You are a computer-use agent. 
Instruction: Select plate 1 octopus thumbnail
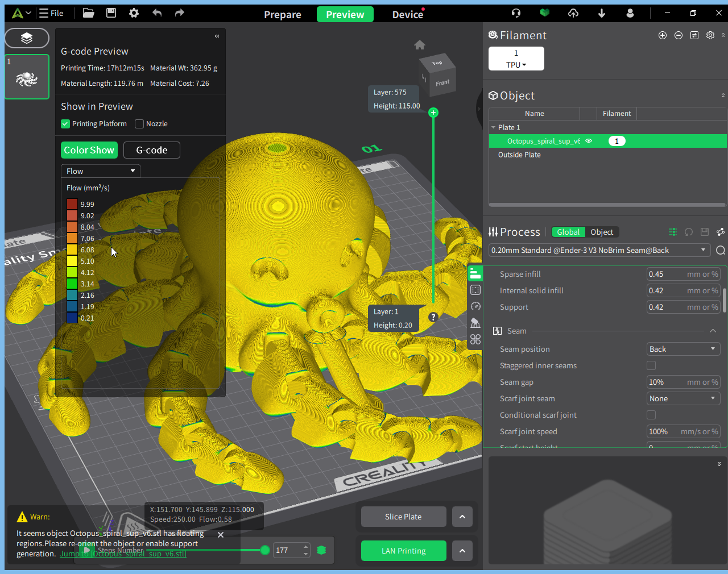[27, 77]
